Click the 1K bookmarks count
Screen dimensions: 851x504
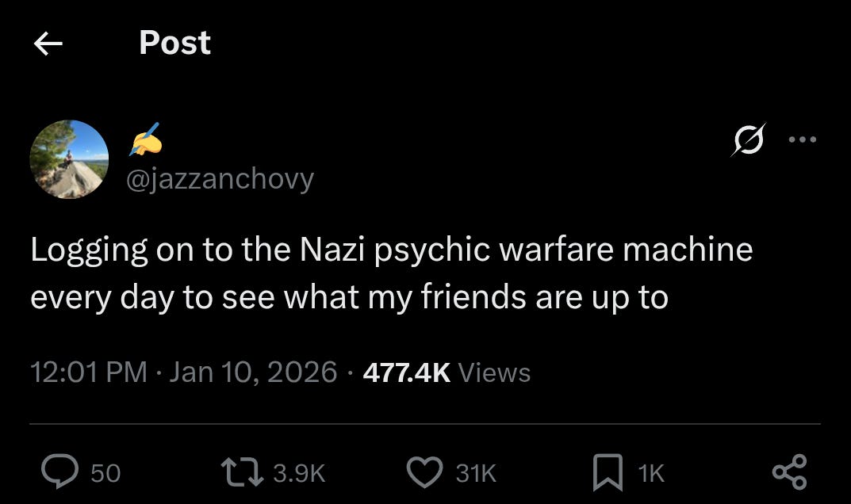tap(651, 473)
